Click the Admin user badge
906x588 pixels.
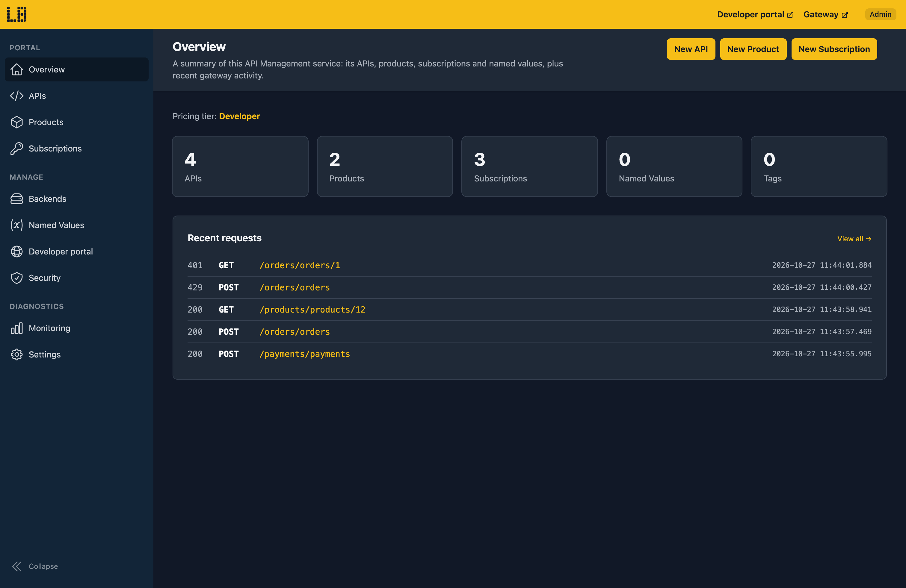(x=880, y=14)
